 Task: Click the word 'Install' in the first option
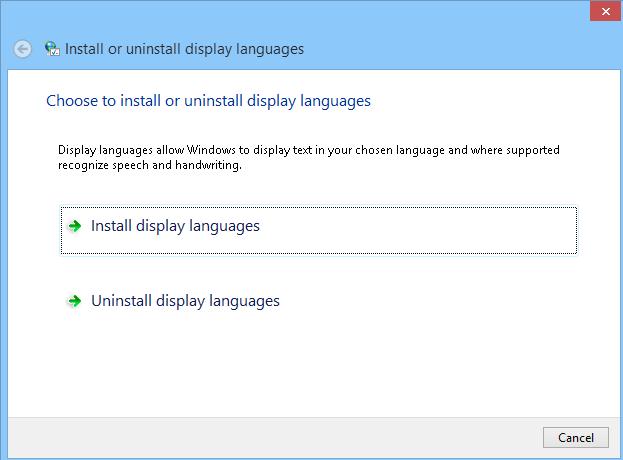point(111,226)
